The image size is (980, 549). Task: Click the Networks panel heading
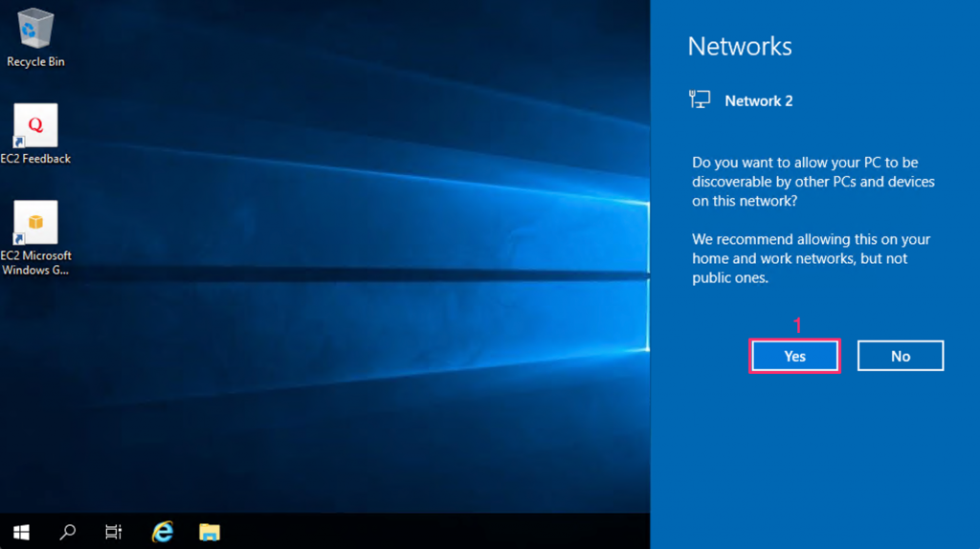740,46
